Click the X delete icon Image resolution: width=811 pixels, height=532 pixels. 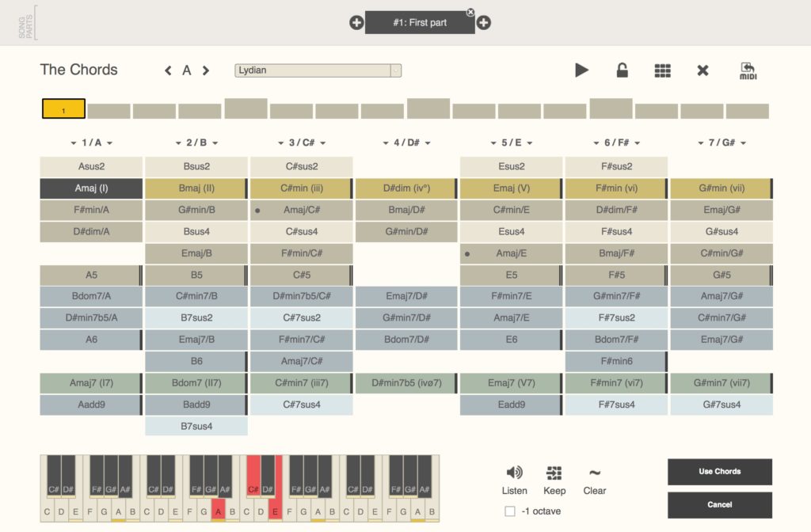tap(702, 70)
